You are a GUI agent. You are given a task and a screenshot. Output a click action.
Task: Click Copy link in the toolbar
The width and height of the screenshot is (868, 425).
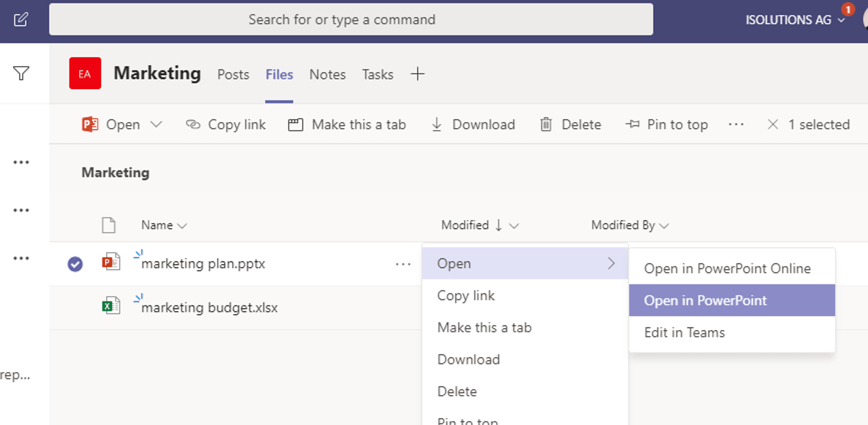pos(237,125)
